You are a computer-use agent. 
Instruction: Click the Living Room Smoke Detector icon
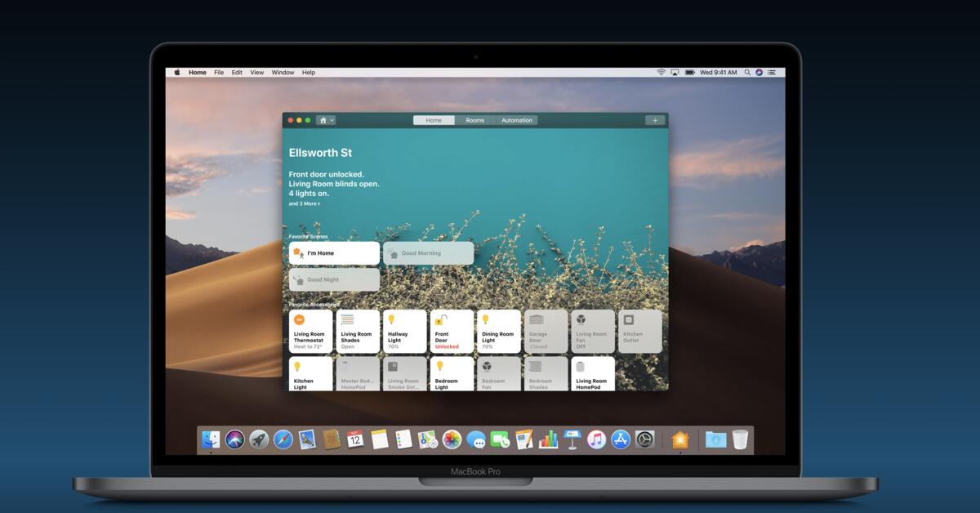tap(394, 366)
